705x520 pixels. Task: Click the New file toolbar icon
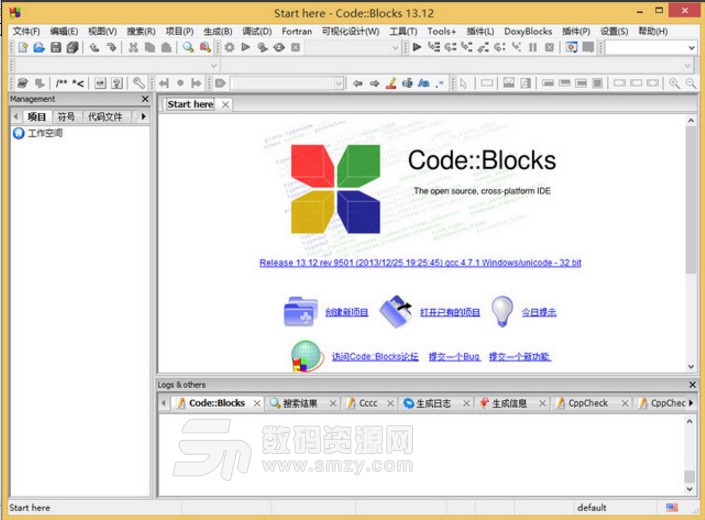[x=22, y=47]
